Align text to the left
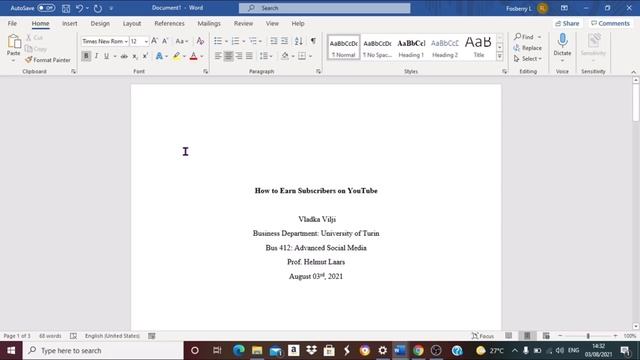This screenshot has width=640, height=360. 218,56
